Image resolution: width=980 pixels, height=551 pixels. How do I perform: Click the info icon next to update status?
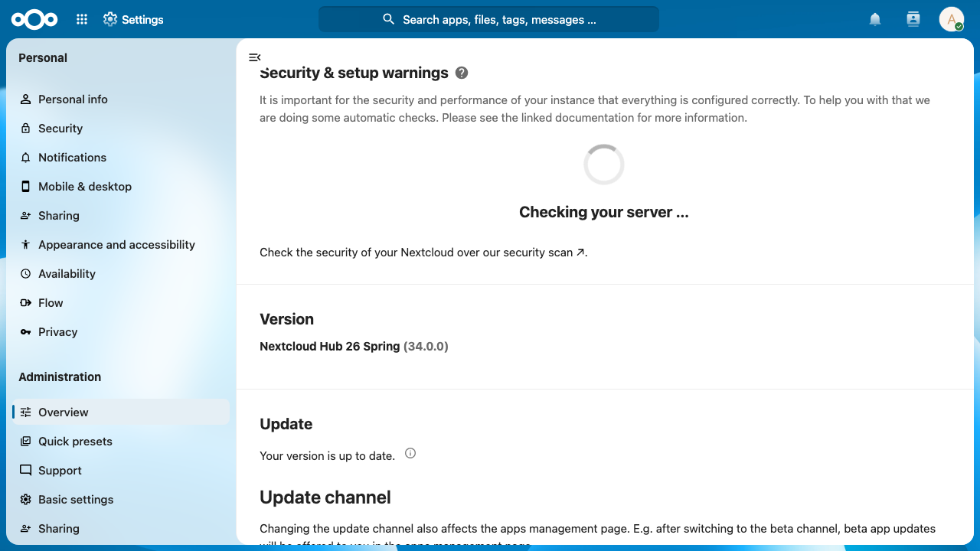coord(410,453)
